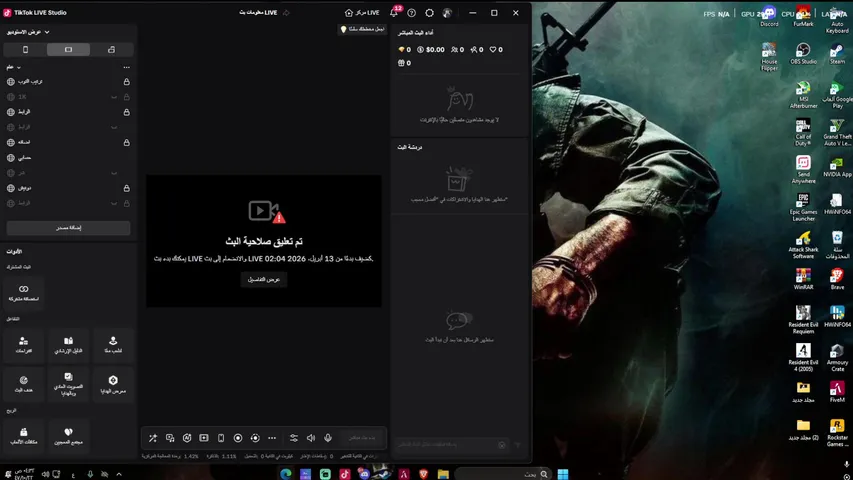Toggle lock on the topmost source row
Viewport: 853px width, 480px height.
[x=126, y=82]
